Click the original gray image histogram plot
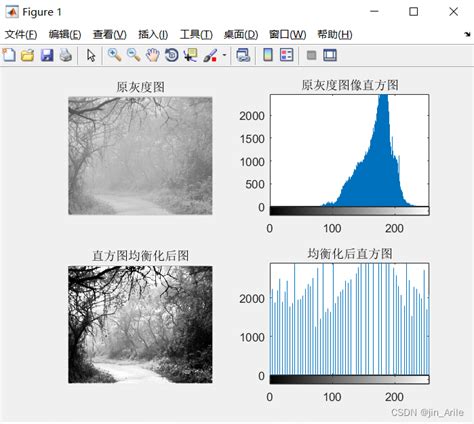This screenshot has width=474, height=424. 349,151
